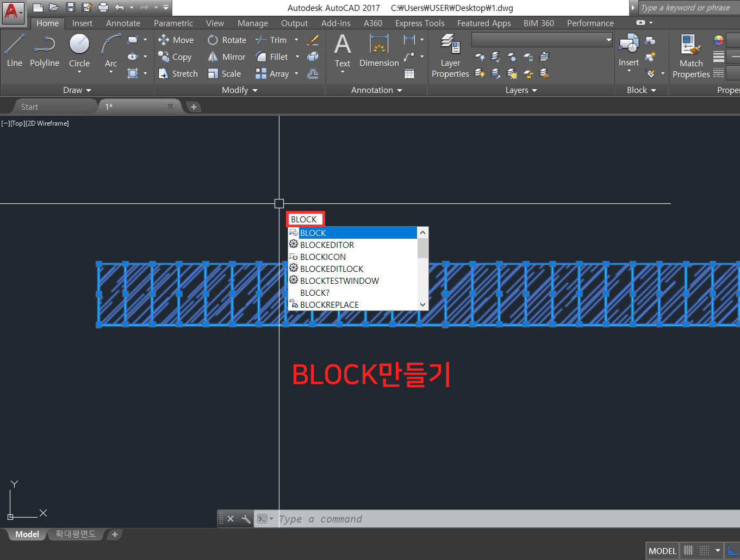The height and width of the screenshot is (560, 740).
Task: Click Match Properties tool
Action: (691, 55)
